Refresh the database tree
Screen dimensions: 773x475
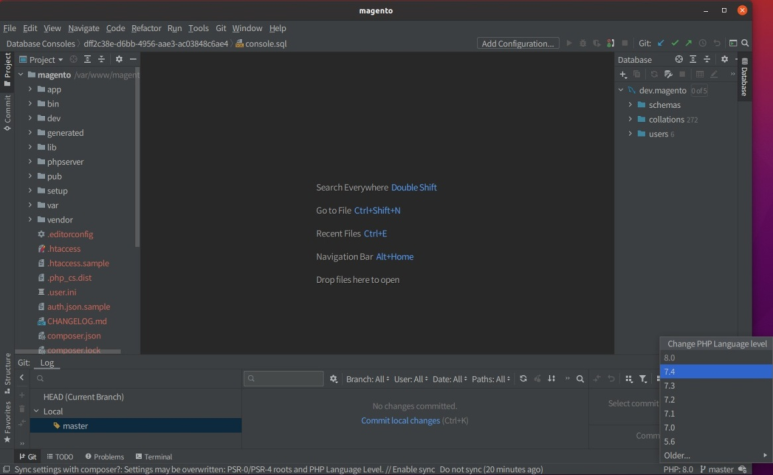click(x=654, y=74)
